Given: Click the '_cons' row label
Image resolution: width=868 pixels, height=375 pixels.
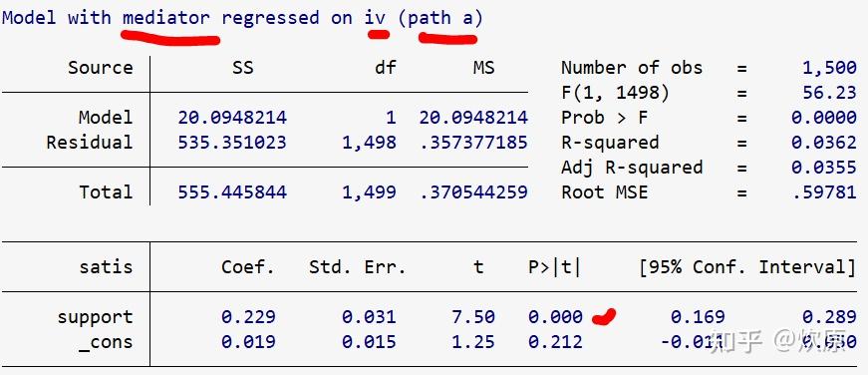Looking at the screenshot, I should 106,342.
